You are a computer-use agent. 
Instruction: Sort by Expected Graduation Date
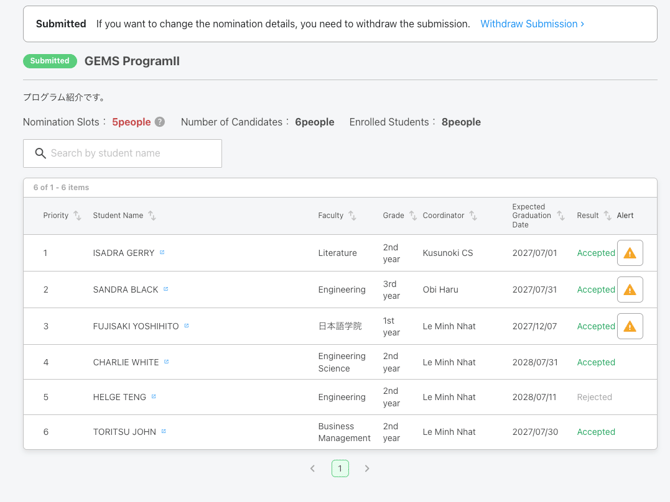point(561,216)
